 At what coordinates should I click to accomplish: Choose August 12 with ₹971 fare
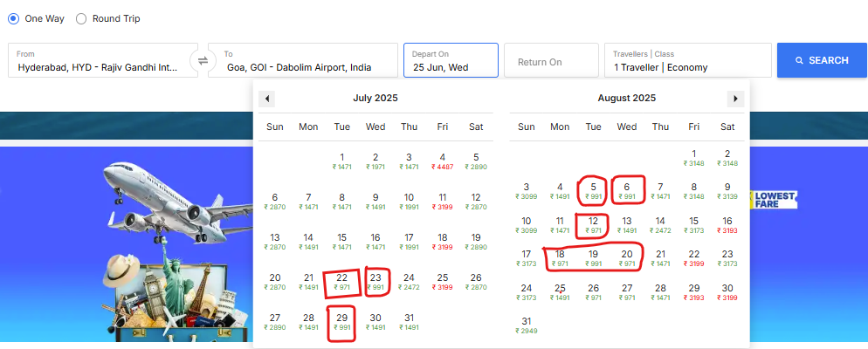click(x=593, y=226)
